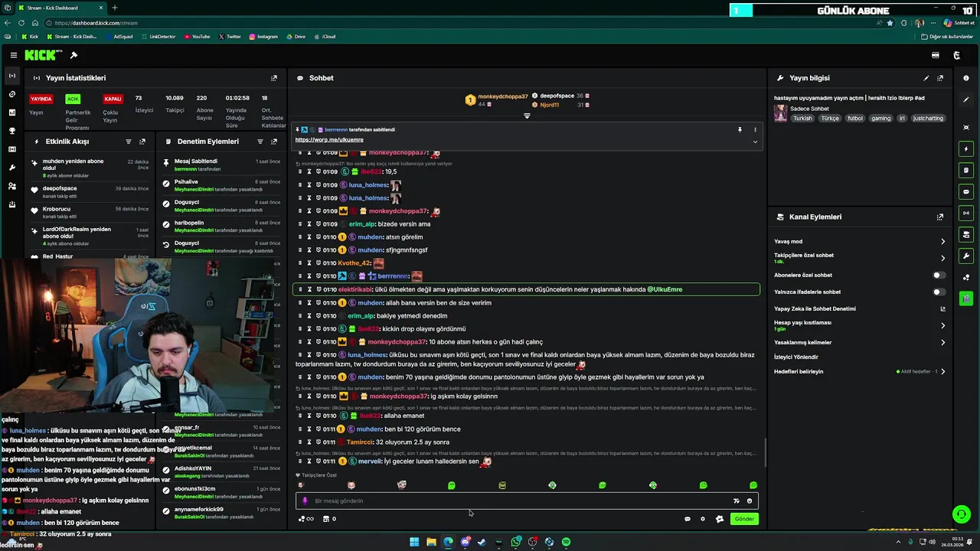Collapse the pinned message chevron
980x551 pixels.
click(755, 142)
